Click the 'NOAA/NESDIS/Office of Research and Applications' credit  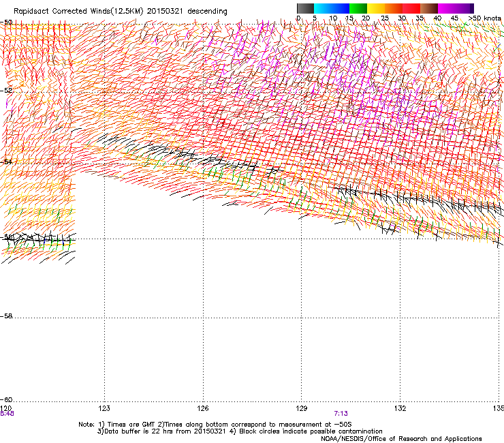(x=401, y=439)
